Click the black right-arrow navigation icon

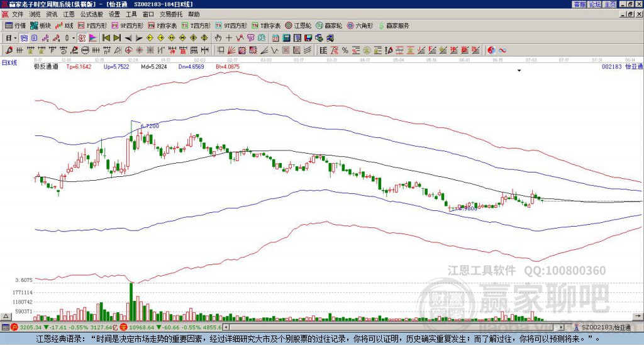point(139,38)
